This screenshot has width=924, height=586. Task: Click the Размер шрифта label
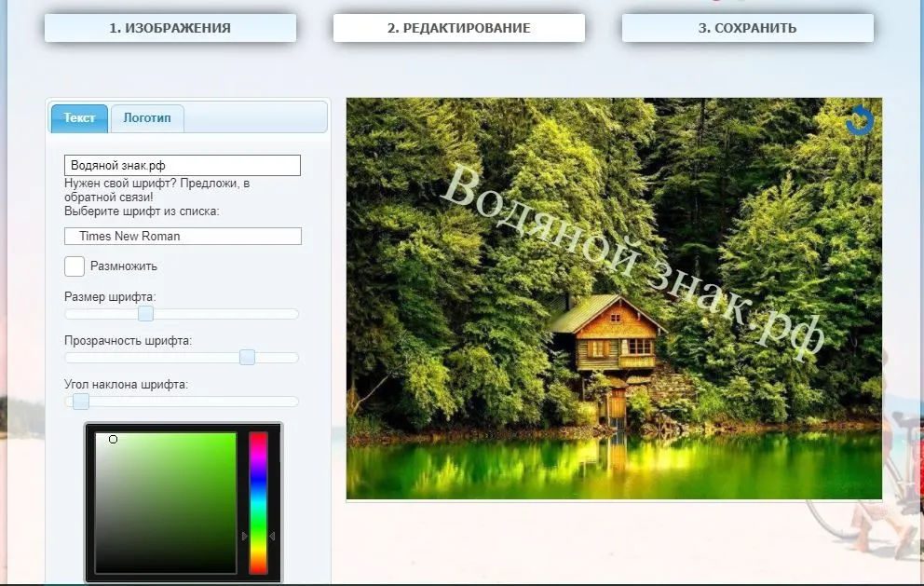[110, 296]
